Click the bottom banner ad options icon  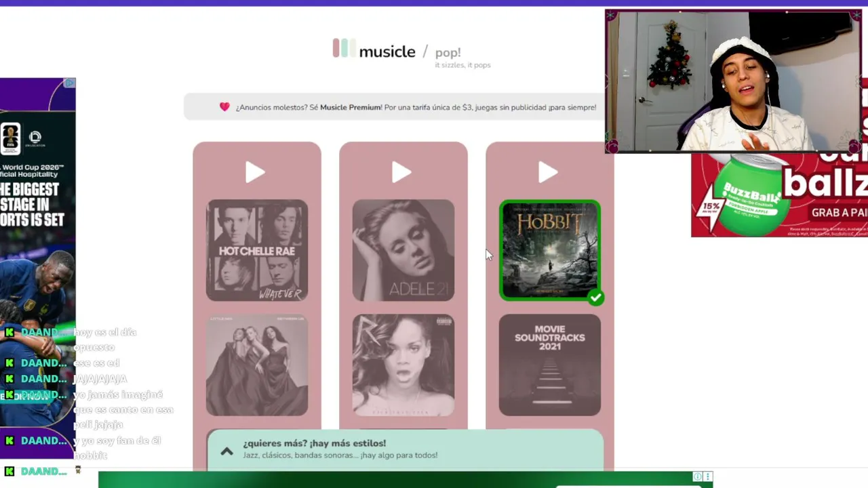[x=707, y=476]
